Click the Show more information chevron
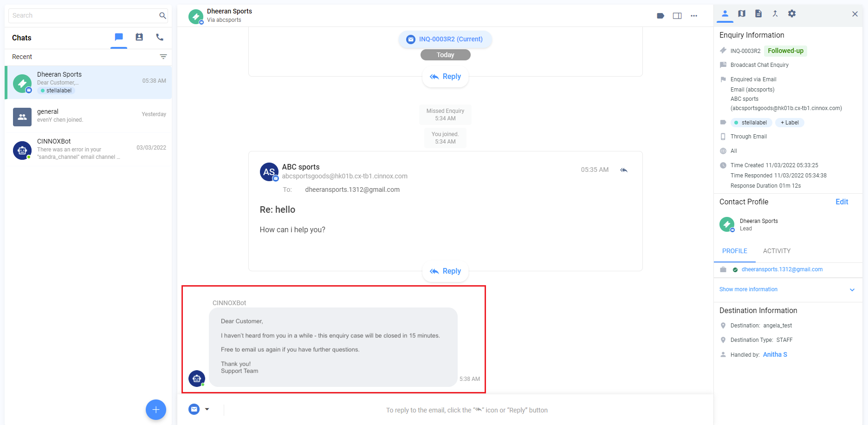 852,290
